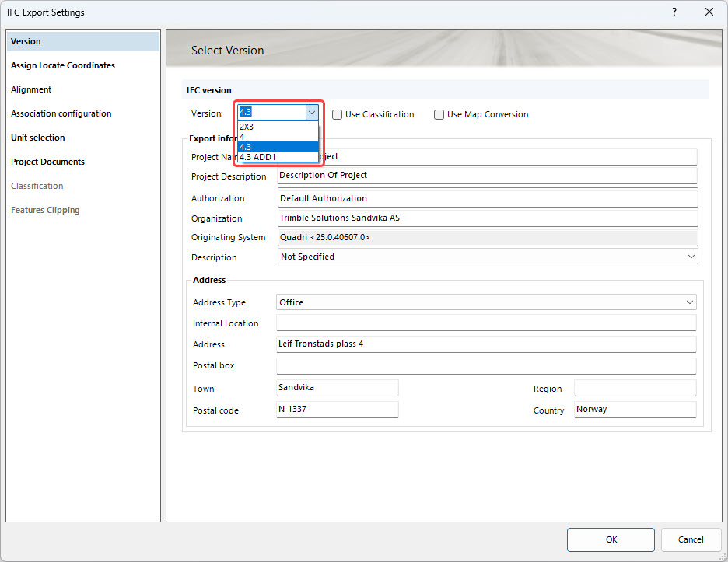728x562 pixels.
Task: Open the Description dropdown Not Specified
Action: (x=488, y=257)
